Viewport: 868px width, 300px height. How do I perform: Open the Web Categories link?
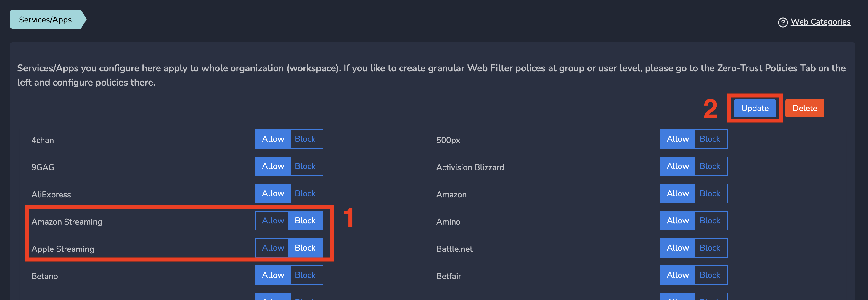(x=820, y=22)
